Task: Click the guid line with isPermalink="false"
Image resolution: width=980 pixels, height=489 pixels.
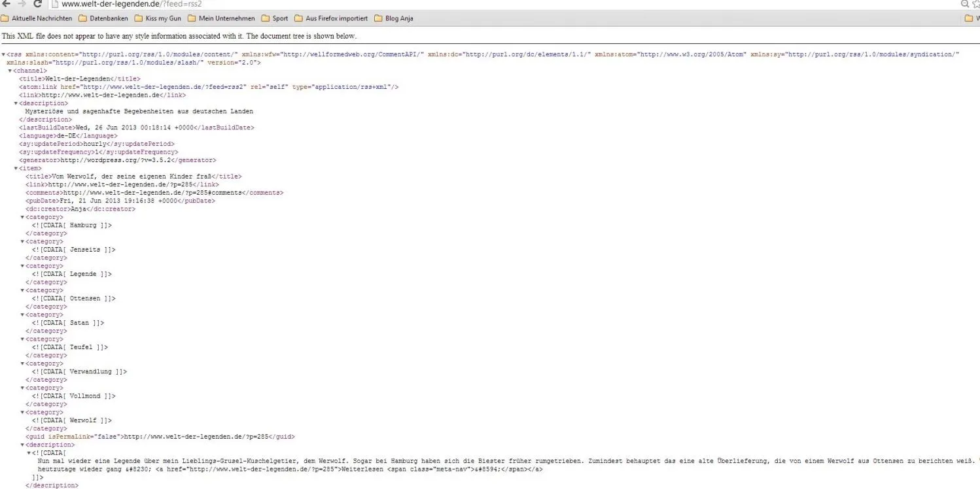Action: click(x=160, y=437)
